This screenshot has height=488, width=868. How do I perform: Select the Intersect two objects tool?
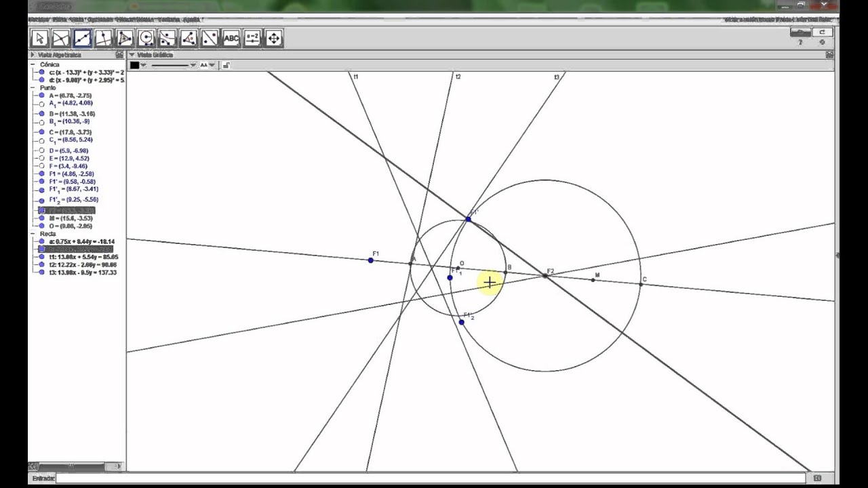pyautogui.click(x=60, y=38)
